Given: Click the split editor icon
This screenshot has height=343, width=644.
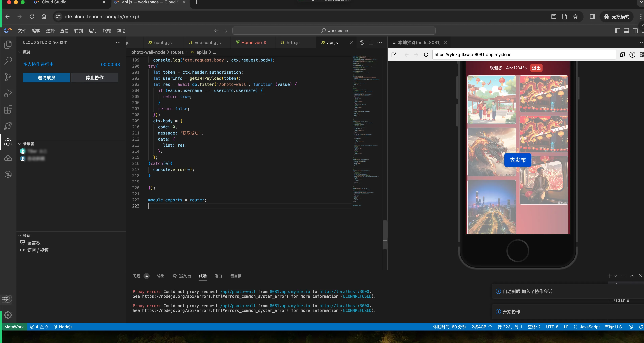Looking at the screenshot, I should pyautogui.click(x=371, y=43).
